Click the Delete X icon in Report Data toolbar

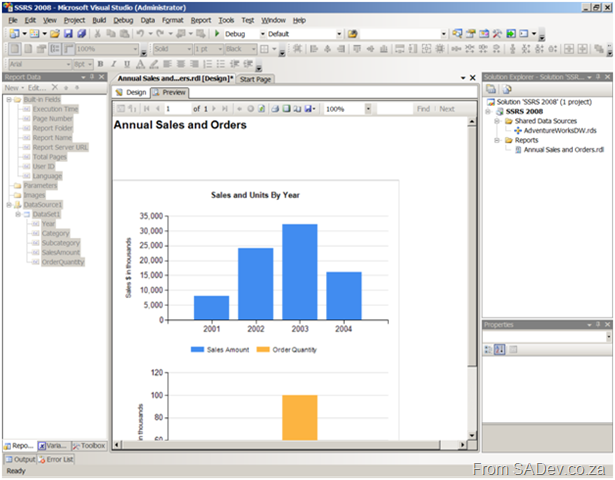(55, 87)
